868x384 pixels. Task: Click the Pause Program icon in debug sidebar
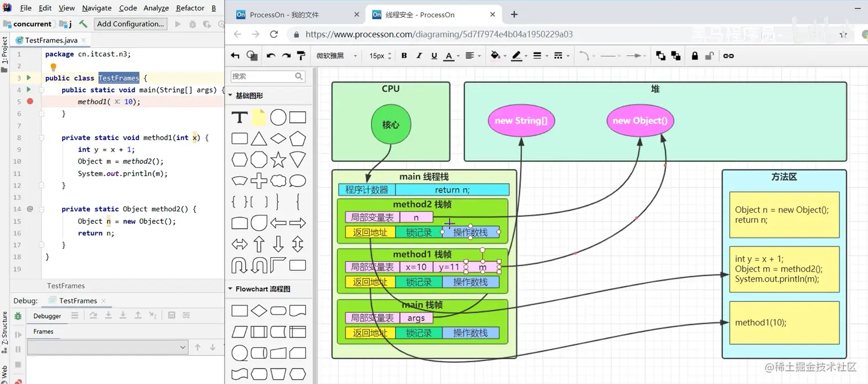click(x=18, y=349)
